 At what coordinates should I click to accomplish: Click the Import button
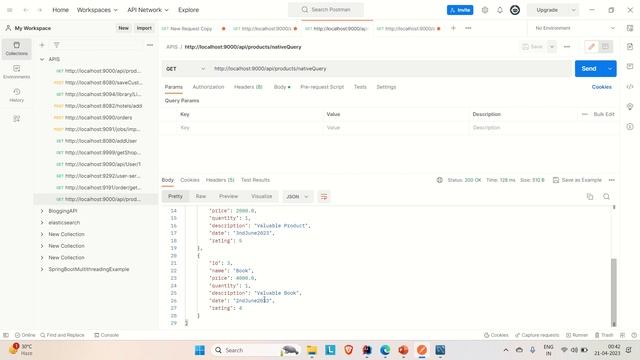coord(144,28)
